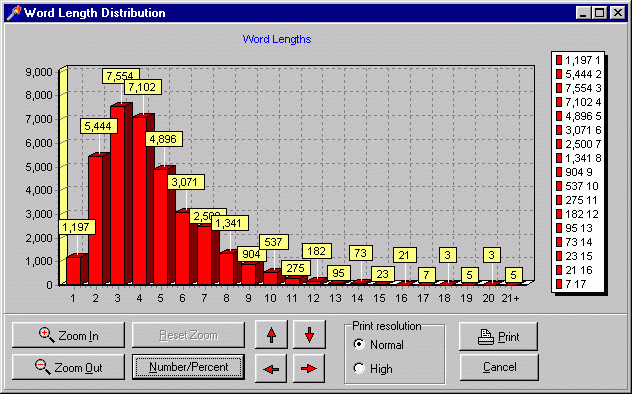The height and width of the screenshot is (394, 632).
Task: Click legend entry '7,102 4'
Action: [x=578, y=102]
